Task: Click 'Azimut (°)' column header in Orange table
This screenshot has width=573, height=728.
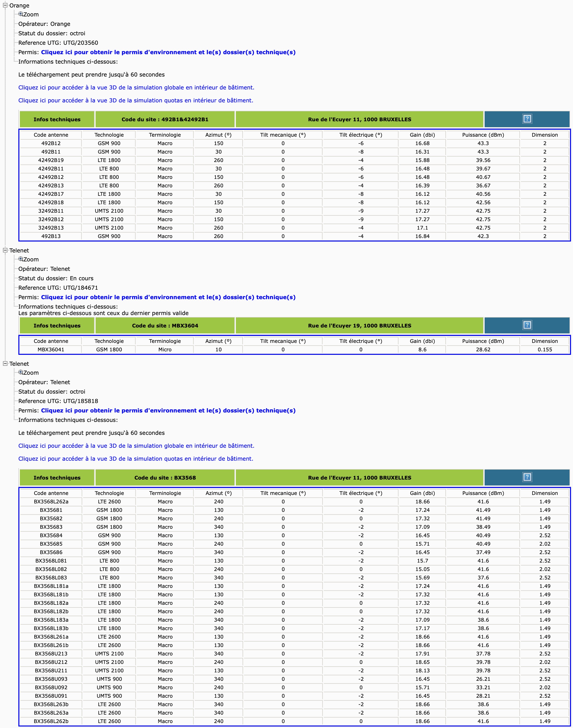Action: tap(218, 135)
